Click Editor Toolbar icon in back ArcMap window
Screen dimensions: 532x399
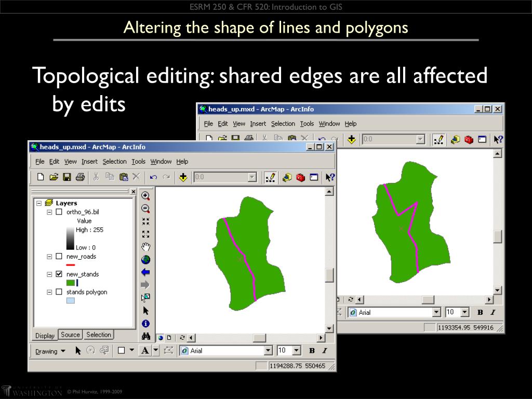[x=438, y=139]
